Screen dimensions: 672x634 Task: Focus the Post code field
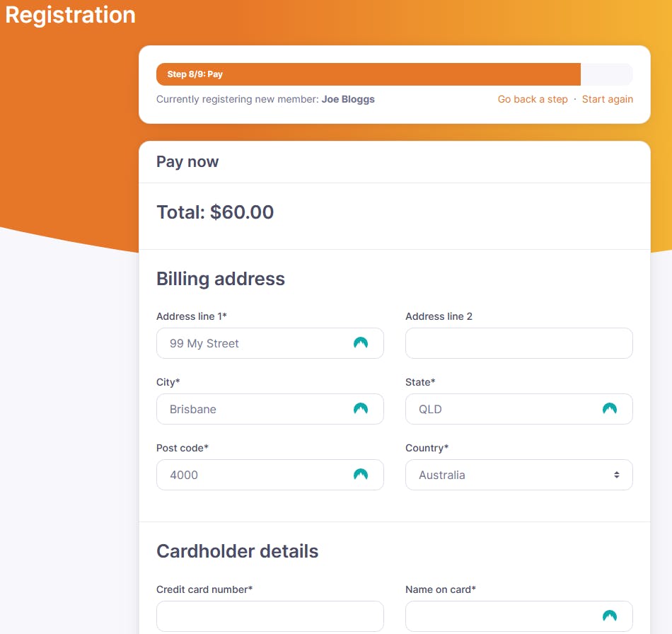point(255,475)
